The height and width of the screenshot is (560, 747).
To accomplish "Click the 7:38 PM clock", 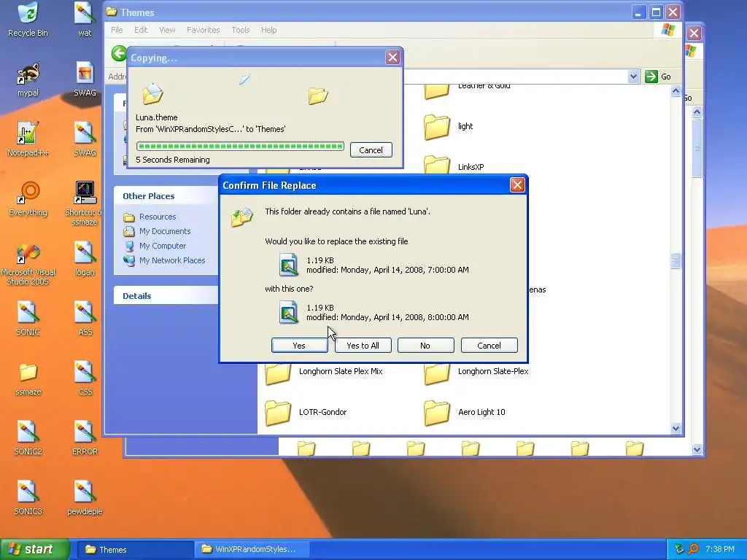I will click(x=720, y=549).
